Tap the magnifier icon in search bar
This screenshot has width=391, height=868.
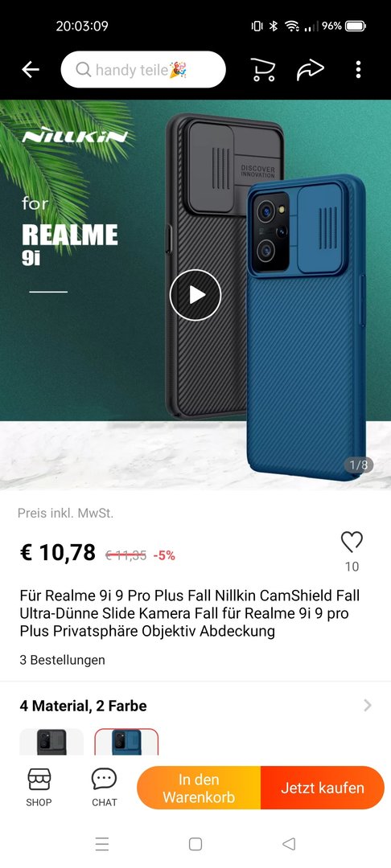click(83, 70)
